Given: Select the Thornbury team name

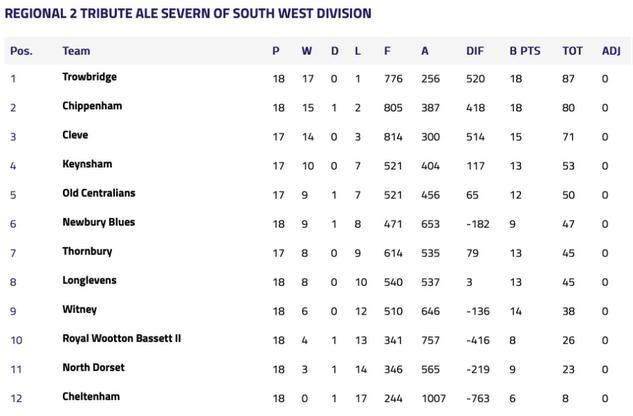Looking at the screenshot, I should (87, 251).
